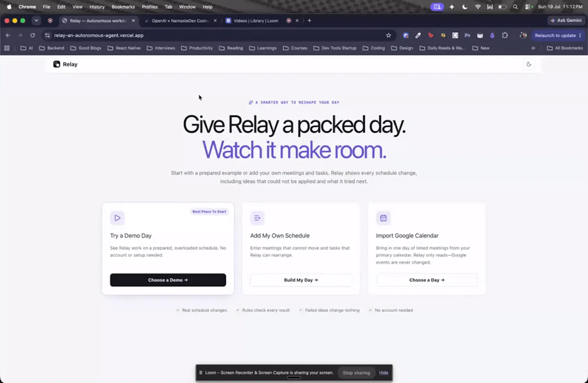Hide the Loom sharing notification bar
This screenshot has height=383, width=588.
pos(384,373)
